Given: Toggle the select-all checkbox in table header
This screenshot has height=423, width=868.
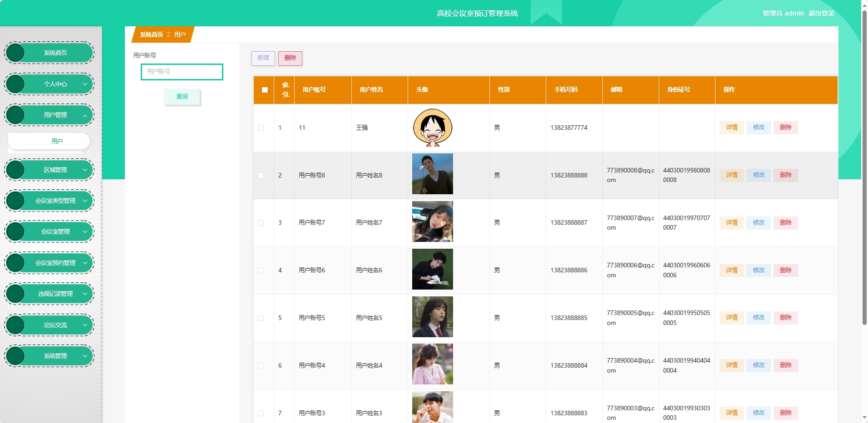Looking at the screenshot, I should coord(265,90).
